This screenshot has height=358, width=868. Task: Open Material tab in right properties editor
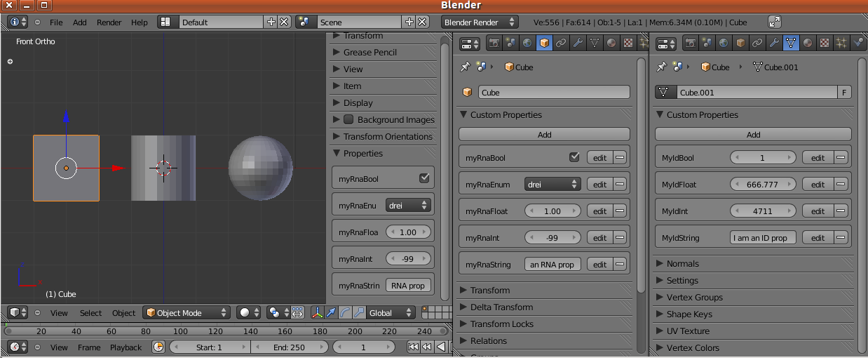pos(808,44)
